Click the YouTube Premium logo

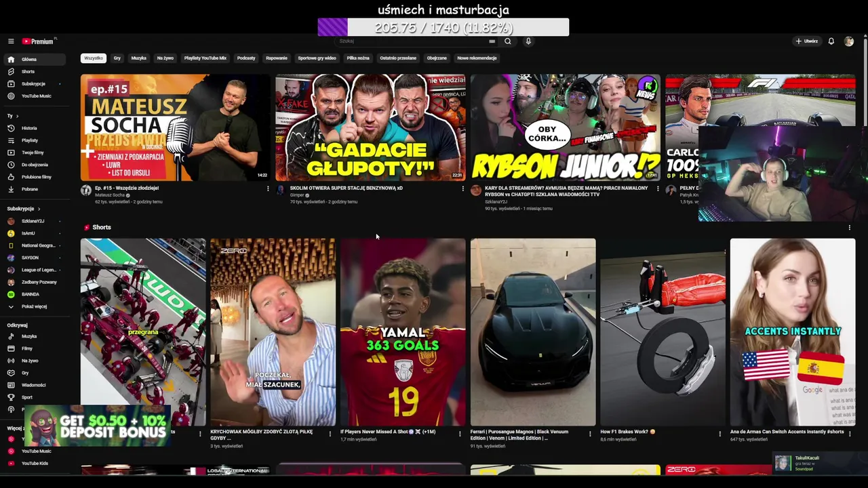coord(39,41)
